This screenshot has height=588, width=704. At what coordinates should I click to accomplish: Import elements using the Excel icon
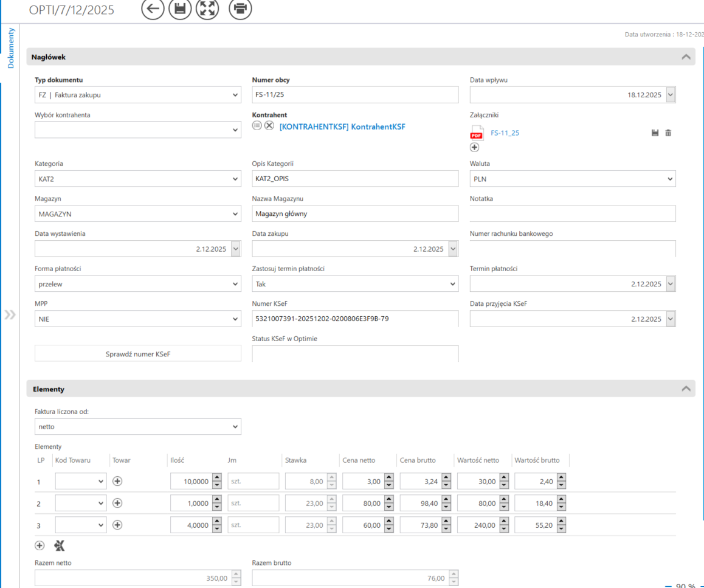(59, 545)
